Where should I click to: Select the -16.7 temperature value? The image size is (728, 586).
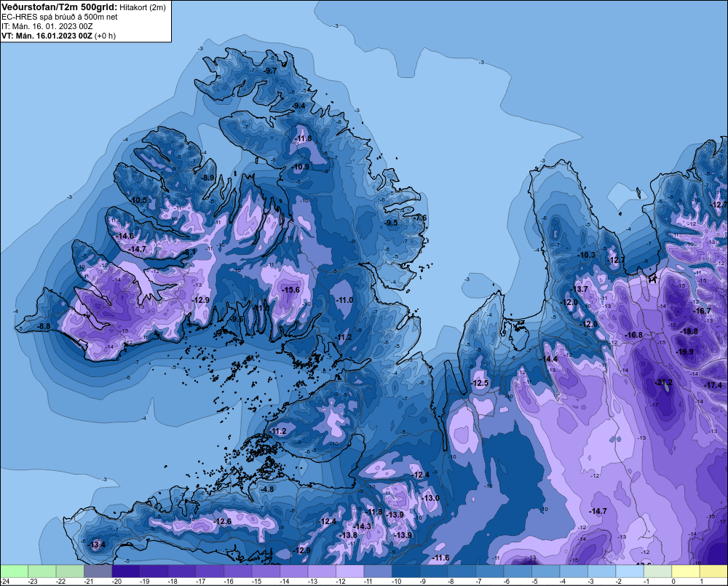coord(702,311)
